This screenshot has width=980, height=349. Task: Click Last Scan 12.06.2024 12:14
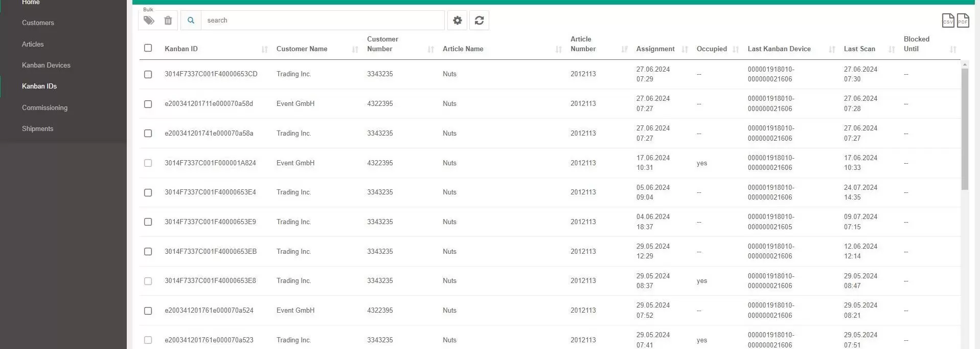point(860,251)
